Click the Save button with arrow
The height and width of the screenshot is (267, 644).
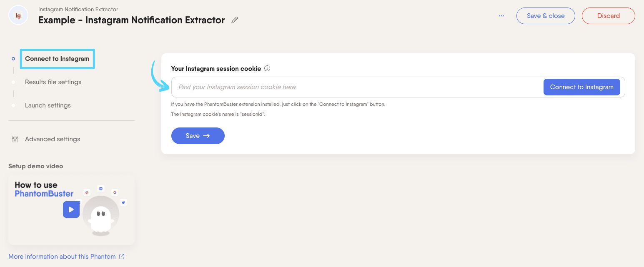198,136
